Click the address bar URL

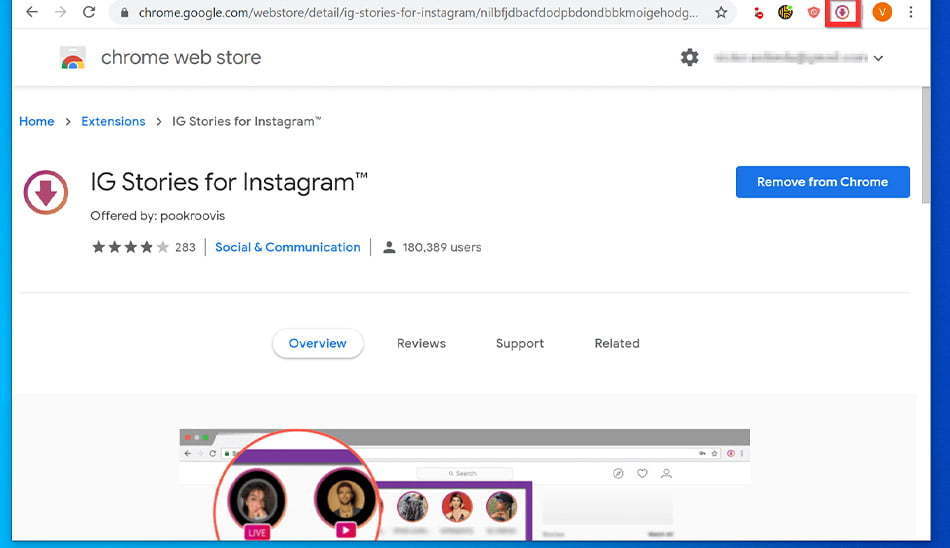point(418,13)
